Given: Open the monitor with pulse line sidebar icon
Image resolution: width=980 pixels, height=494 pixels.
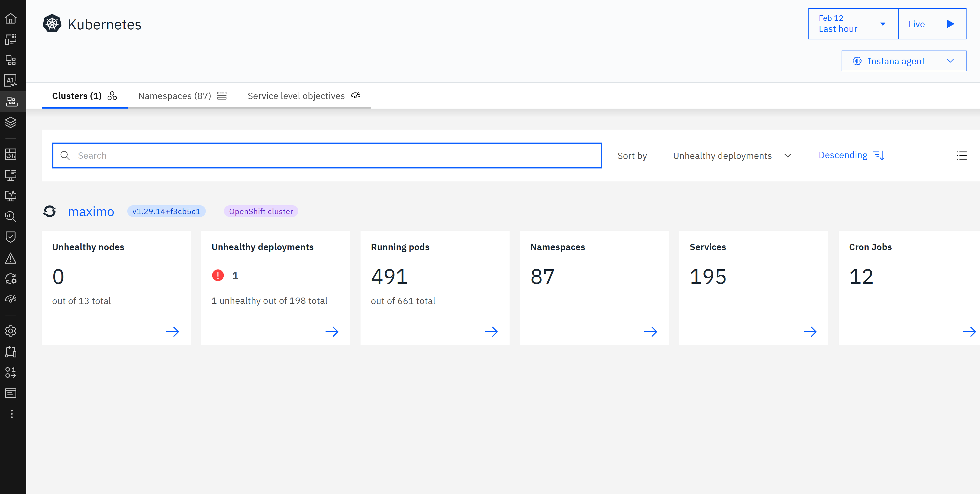Looking at the screenshot, I should tap(11, 196).
